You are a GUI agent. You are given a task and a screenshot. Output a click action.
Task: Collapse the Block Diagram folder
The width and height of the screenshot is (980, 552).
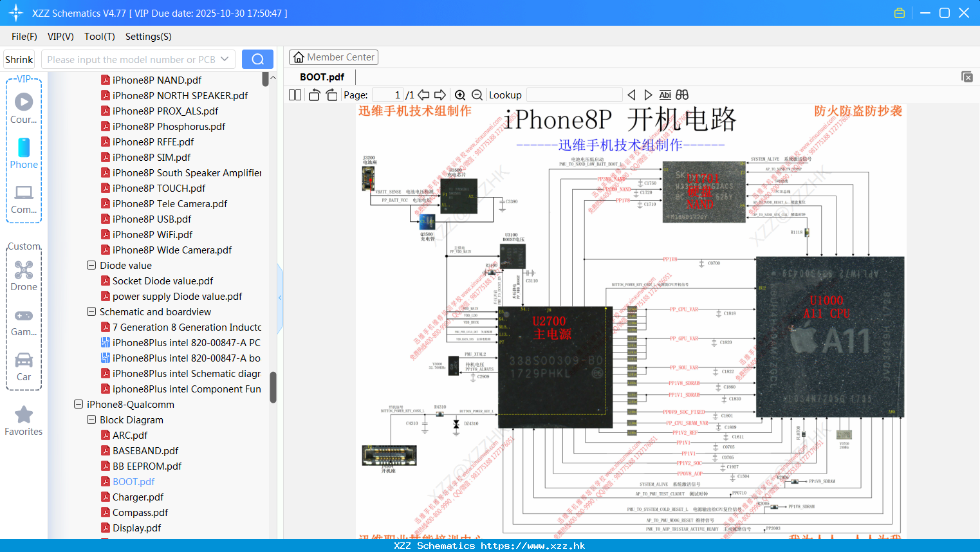pyautogui.click(x=91, y=419)
